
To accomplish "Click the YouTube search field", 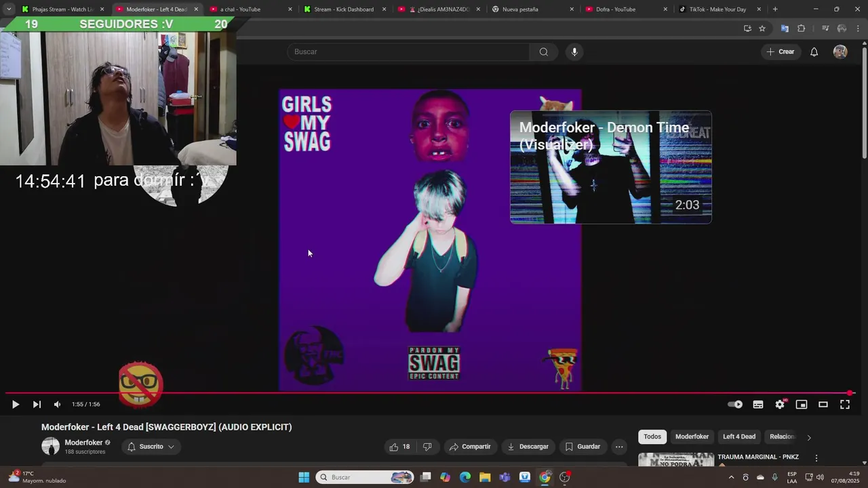I will [408, 52].
